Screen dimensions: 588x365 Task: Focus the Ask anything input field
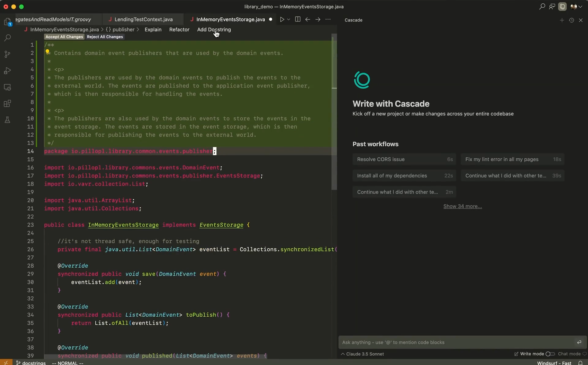[x=456, y=342]
